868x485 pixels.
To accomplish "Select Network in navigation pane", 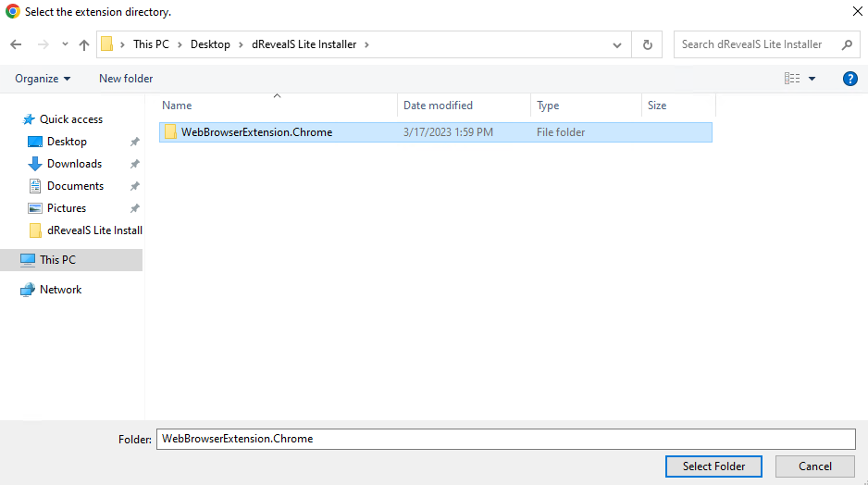I will pyautogui.click(x=60, y=290).
